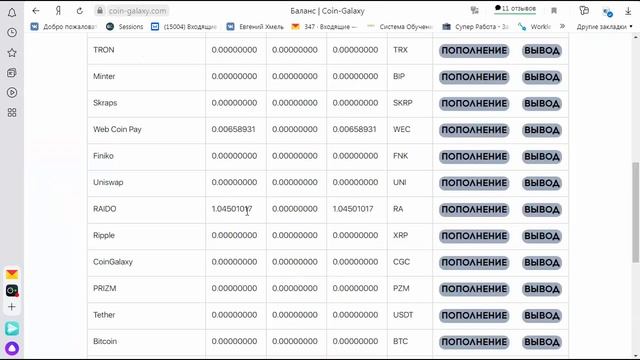This screenshot has height=360, width=640.
Task: Open favorites star icon in sidebar
Action: tap(12, 53)
